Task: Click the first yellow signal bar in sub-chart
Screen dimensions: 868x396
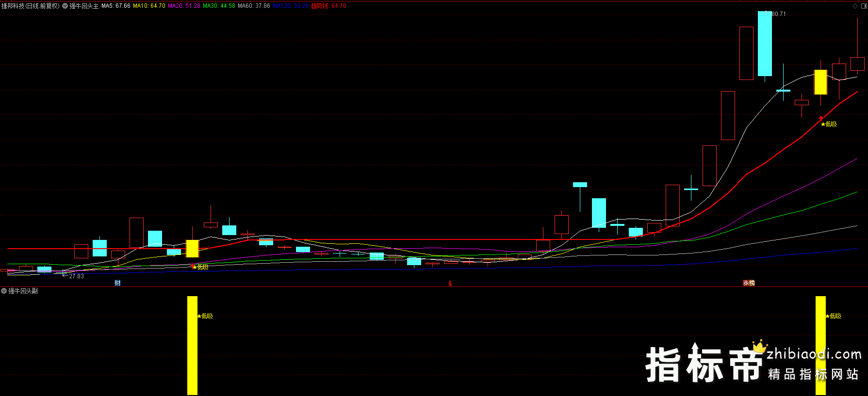Action: [x=193, y=345]
